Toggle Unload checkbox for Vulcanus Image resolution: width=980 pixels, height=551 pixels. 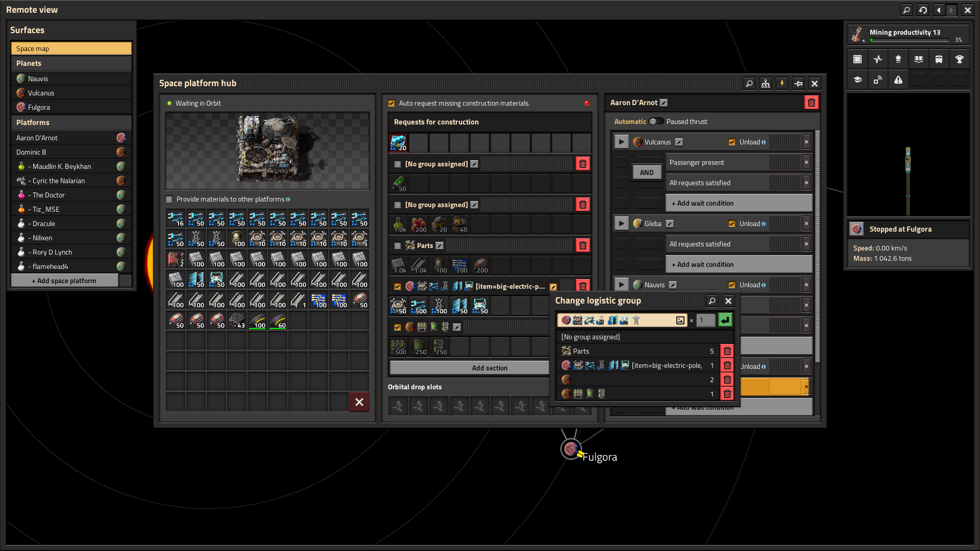point(732,142)
